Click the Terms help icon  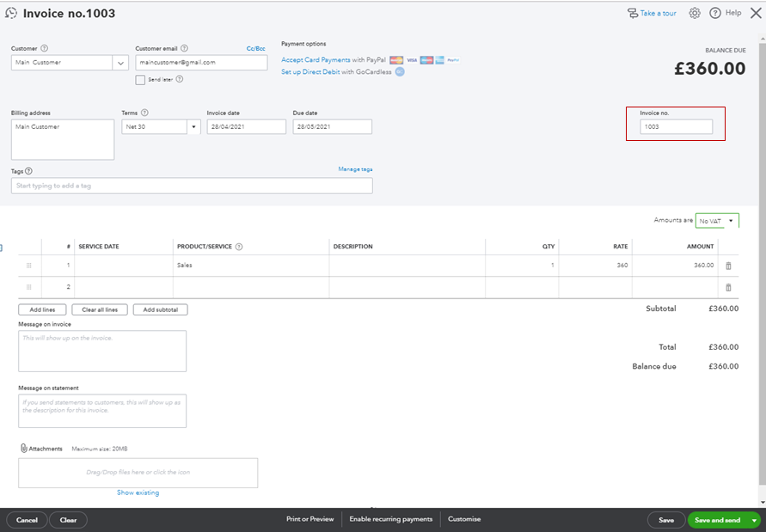(144, 113)
